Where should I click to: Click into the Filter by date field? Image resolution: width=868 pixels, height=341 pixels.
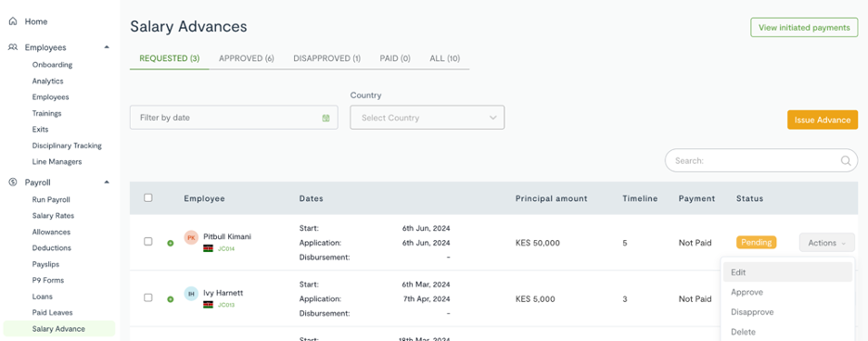234,118
